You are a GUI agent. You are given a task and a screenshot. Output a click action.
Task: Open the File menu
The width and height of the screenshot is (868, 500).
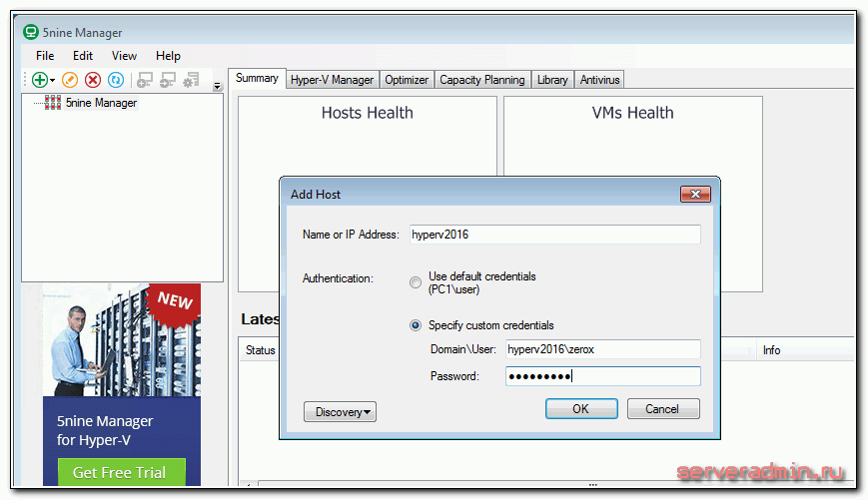tap(45, 56)
